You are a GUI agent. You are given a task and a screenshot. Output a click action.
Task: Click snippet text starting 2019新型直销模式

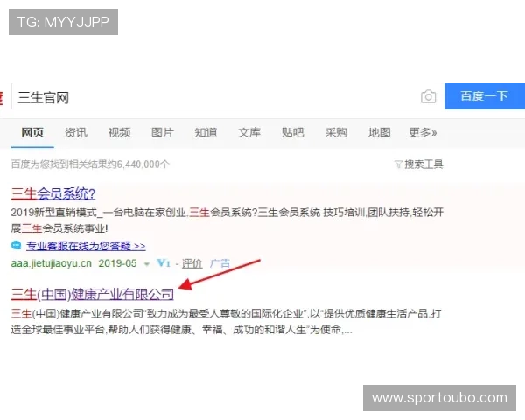click(227, 220)
